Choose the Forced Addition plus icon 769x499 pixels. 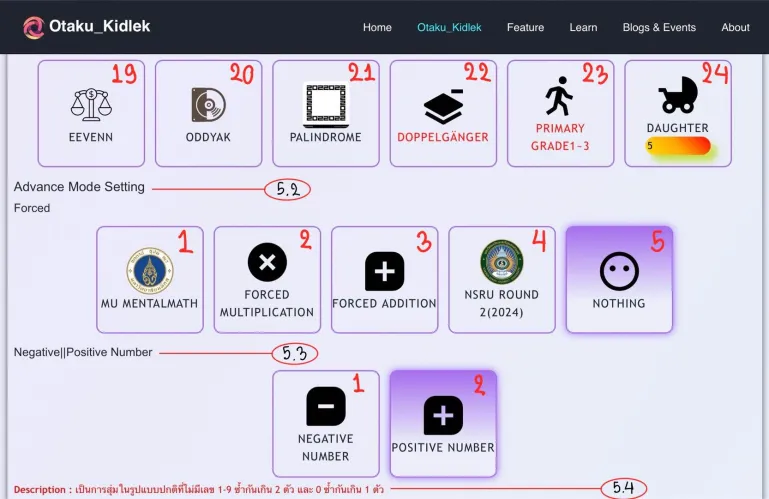(384, 270)
